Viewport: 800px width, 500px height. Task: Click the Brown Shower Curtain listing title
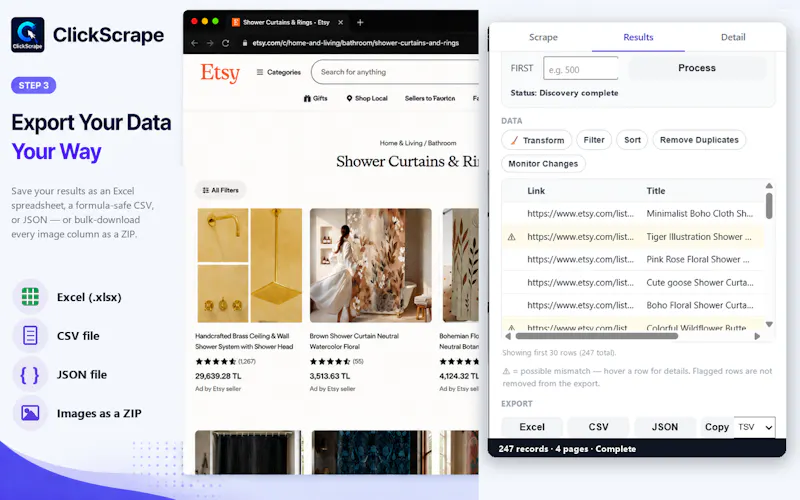tap(354, 341)
